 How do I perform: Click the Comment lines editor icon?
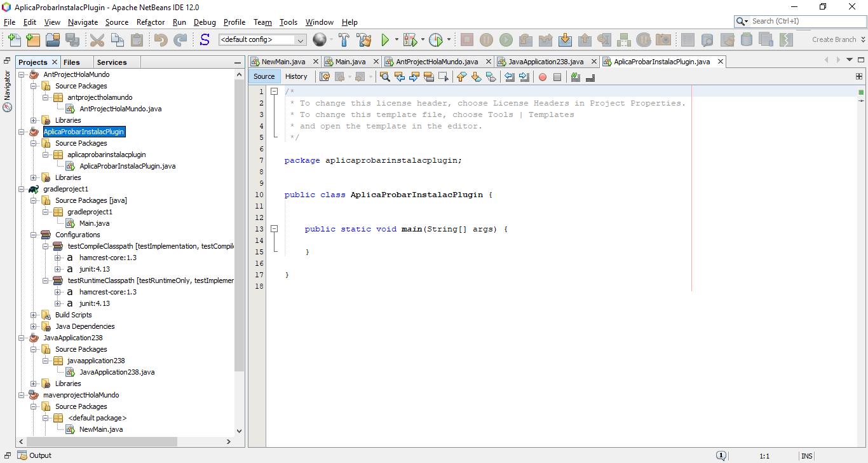point(576,77)
